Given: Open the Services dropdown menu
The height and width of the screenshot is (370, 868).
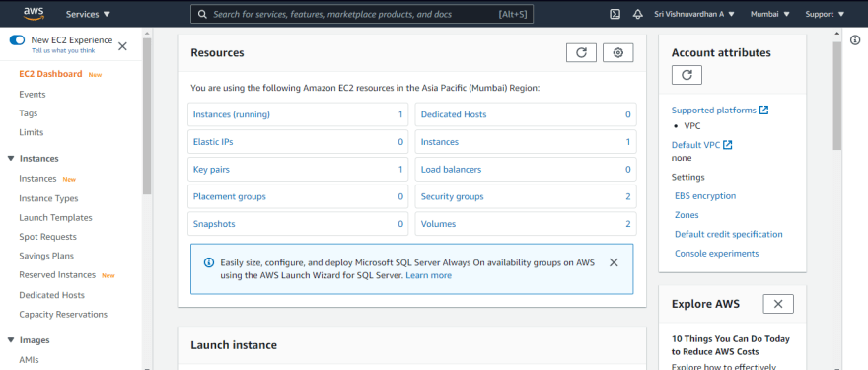Looking at the screenshot, I should click(88, 15).
